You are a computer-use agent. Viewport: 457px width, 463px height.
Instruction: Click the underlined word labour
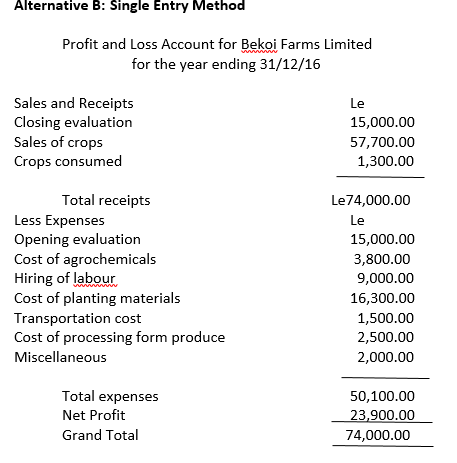[94, 279]
